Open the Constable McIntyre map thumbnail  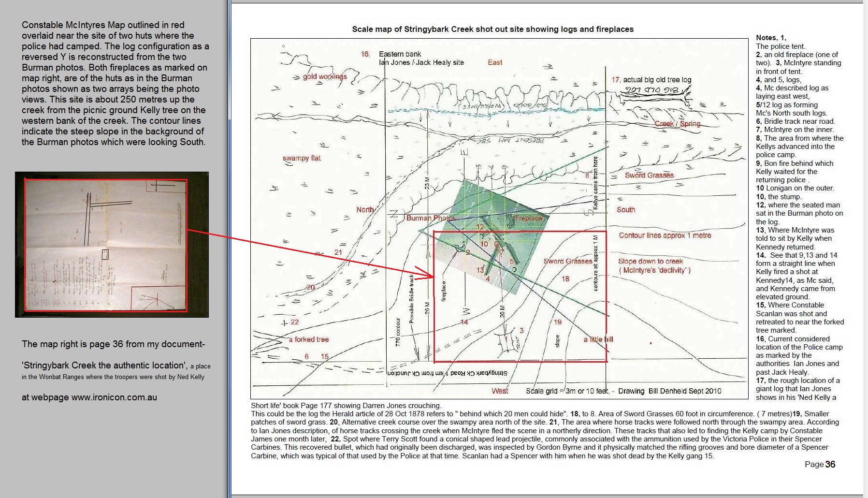[112, 245]
